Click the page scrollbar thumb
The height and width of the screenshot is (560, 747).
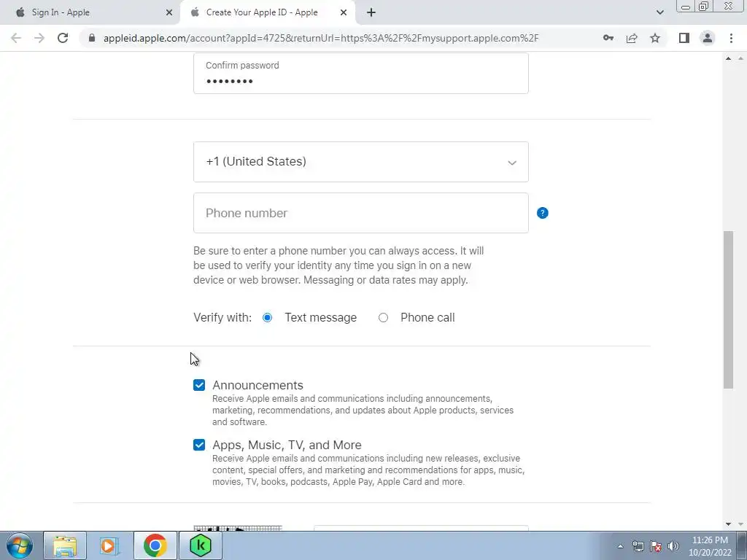click(x=728, y=309)
